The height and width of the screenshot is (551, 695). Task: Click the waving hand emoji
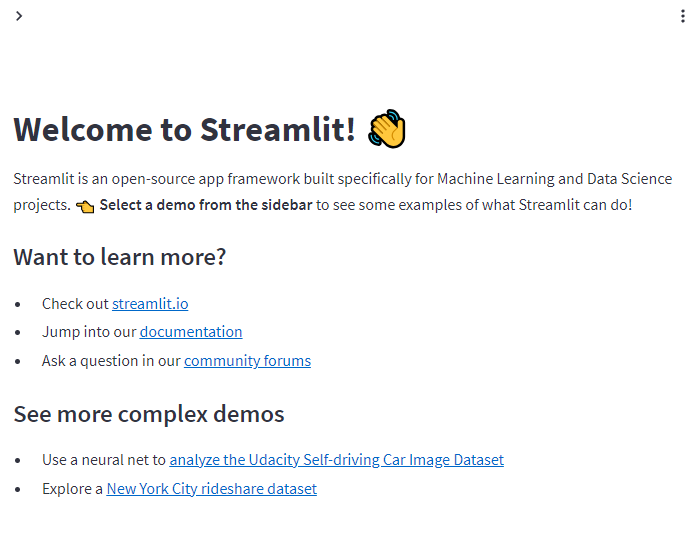387,129
